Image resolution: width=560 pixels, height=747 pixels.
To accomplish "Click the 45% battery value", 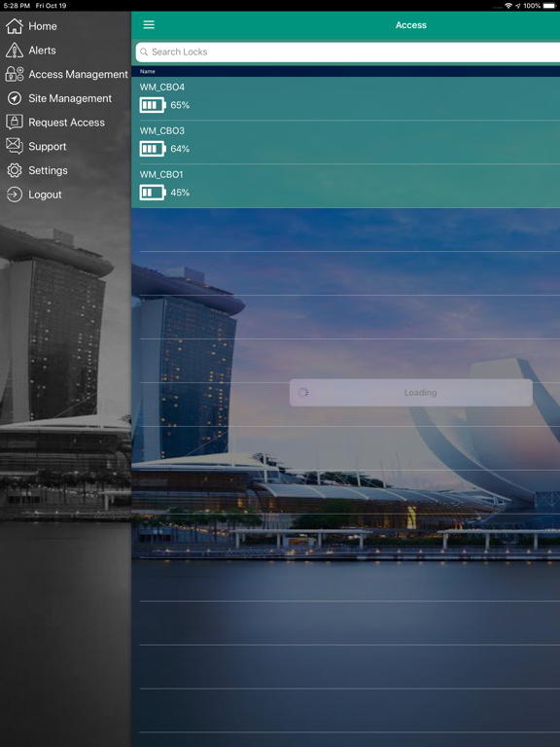I will (x=180, y=193).
